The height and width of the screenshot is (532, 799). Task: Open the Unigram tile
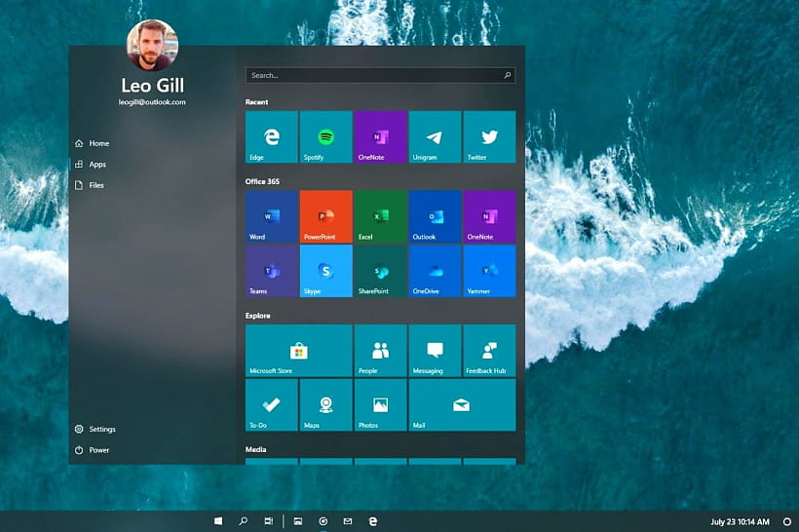[436, 137]
